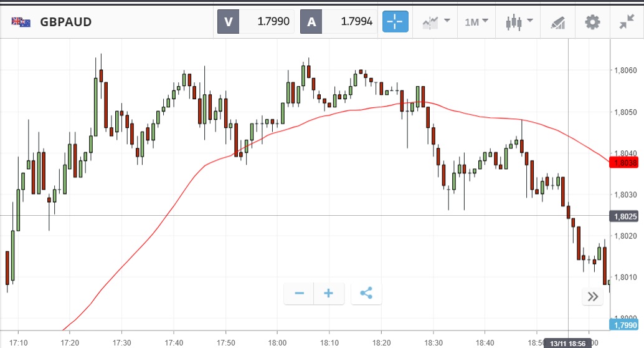Viewport: 644px width, 348px height.
Task: Click the GBPAUD symbol name
Action: click(x=66, y=22)
